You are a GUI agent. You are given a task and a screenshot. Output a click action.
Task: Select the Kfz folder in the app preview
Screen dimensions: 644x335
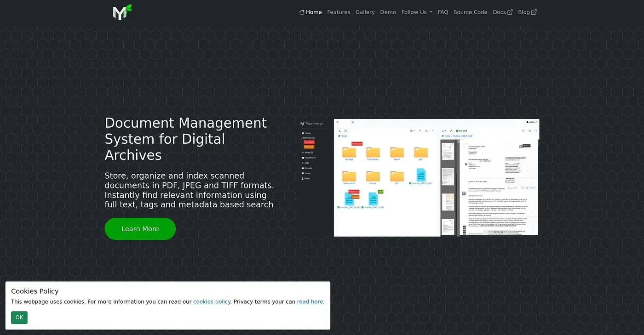tap(397, 177)
